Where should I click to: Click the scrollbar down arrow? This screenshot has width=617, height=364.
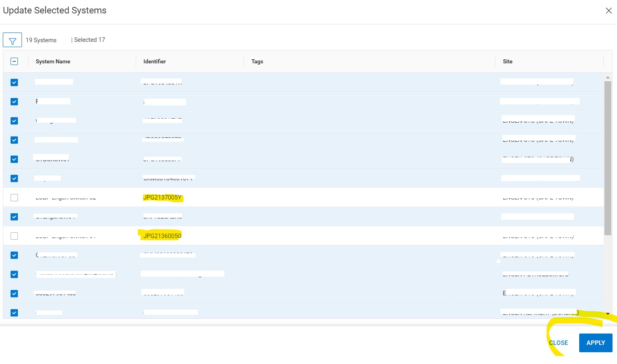coord(608,314)
